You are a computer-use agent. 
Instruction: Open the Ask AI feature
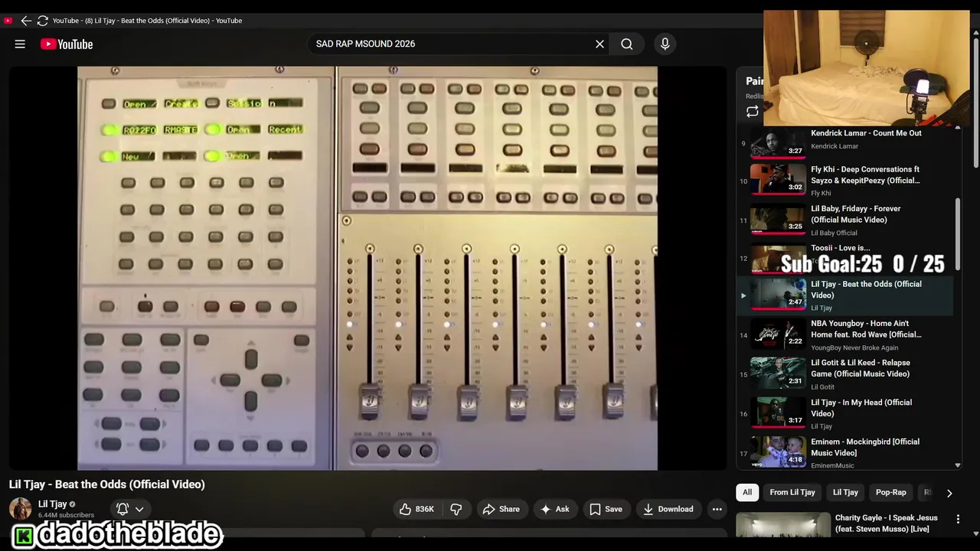pos(555,509)
